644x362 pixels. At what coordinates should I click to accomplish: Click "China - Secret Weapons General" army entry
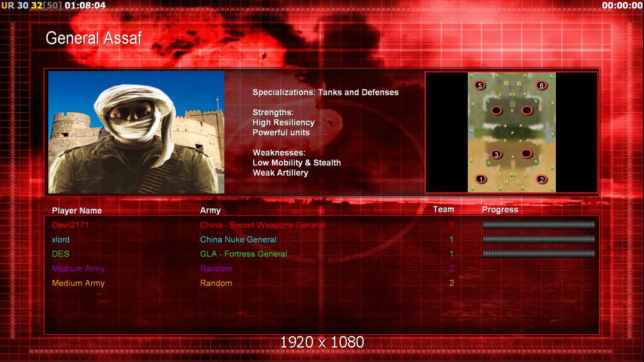click(262, 225)
